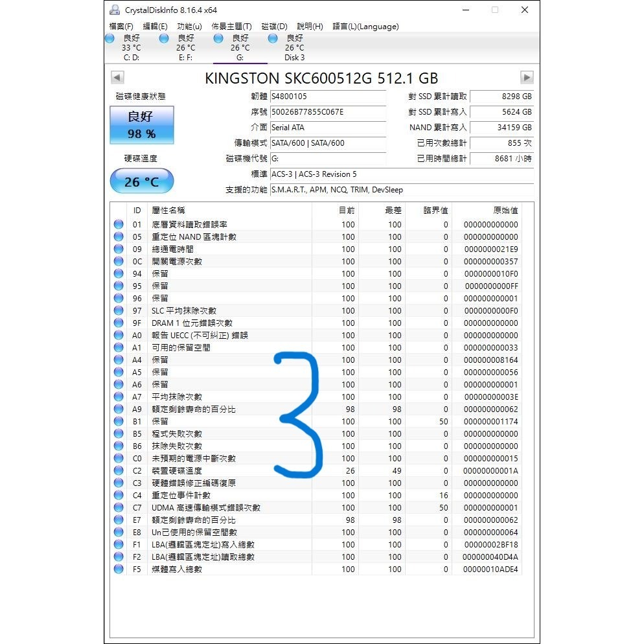Click the drive letter field G:

(x=328, y=159)
